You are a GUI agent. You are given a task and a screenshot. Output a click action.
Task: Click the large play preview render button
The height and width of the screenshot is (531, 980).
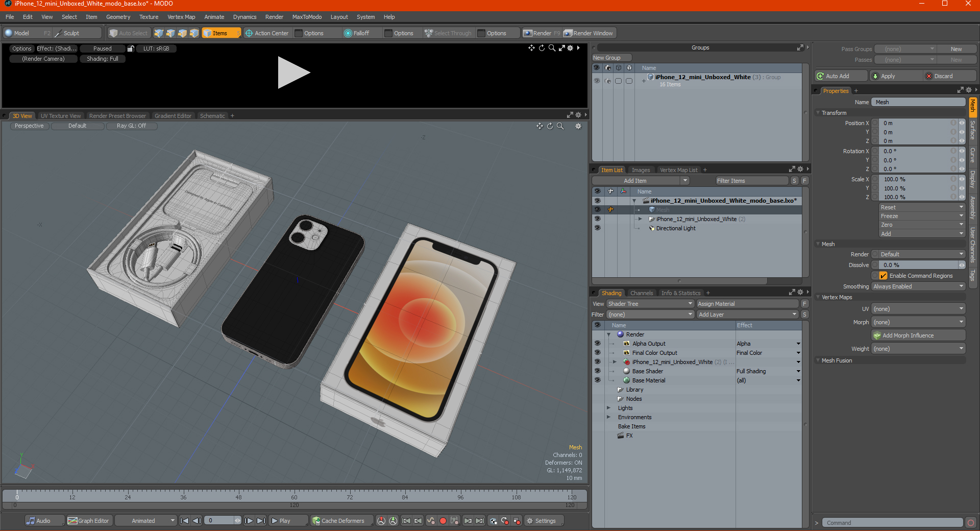pos(293,73)
